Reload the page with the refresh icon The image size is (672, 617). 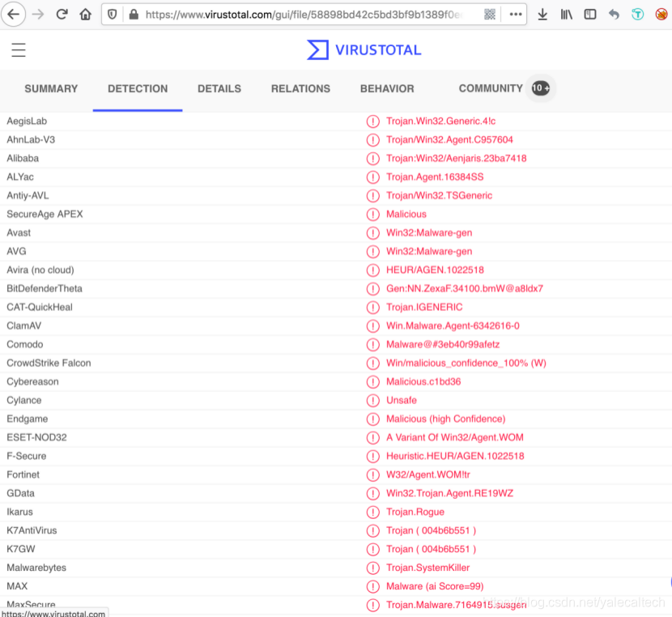tap(62, 15)
